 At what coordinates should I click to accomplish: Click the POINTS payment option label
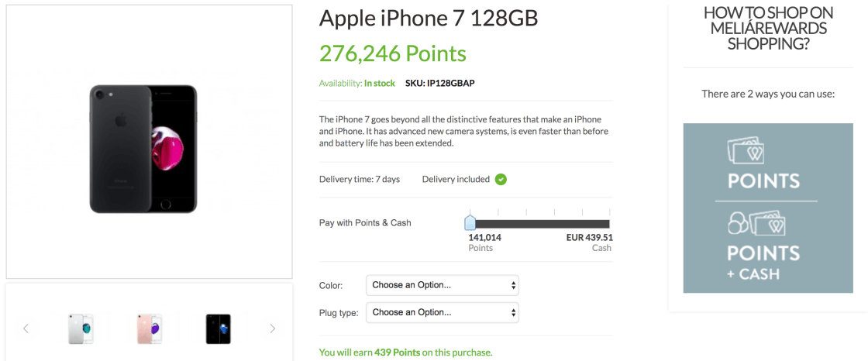[763, 181]
